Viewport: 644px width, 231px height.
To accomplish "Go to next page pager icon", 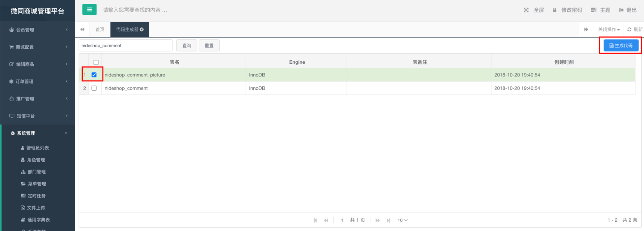I will (x=378, y=220).
